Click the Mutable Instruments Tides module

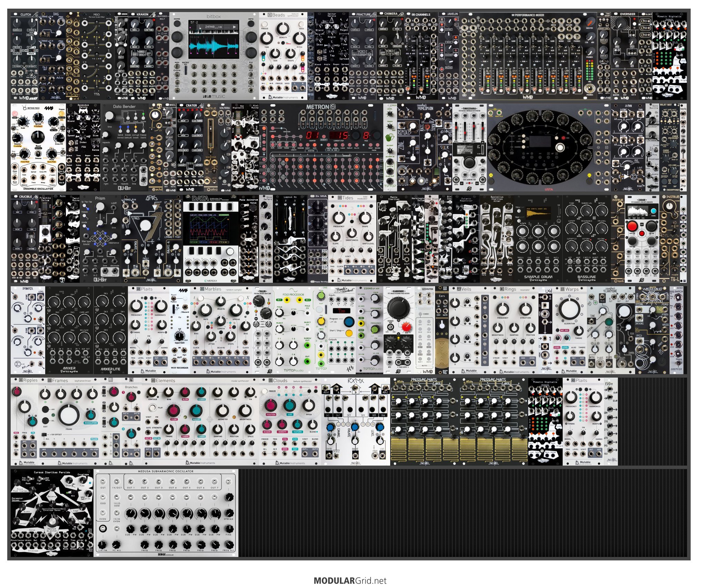(352, 239)
